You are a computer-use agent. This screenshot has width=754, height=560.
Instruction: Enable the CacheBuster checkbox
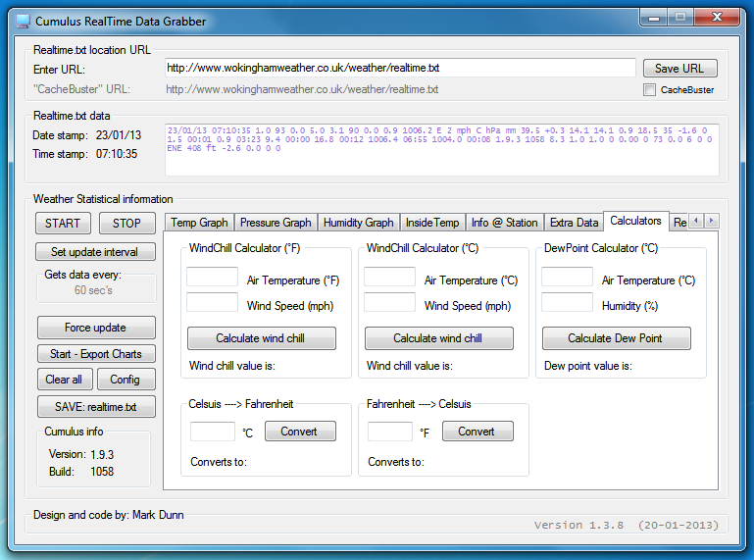tap(649, 90)
